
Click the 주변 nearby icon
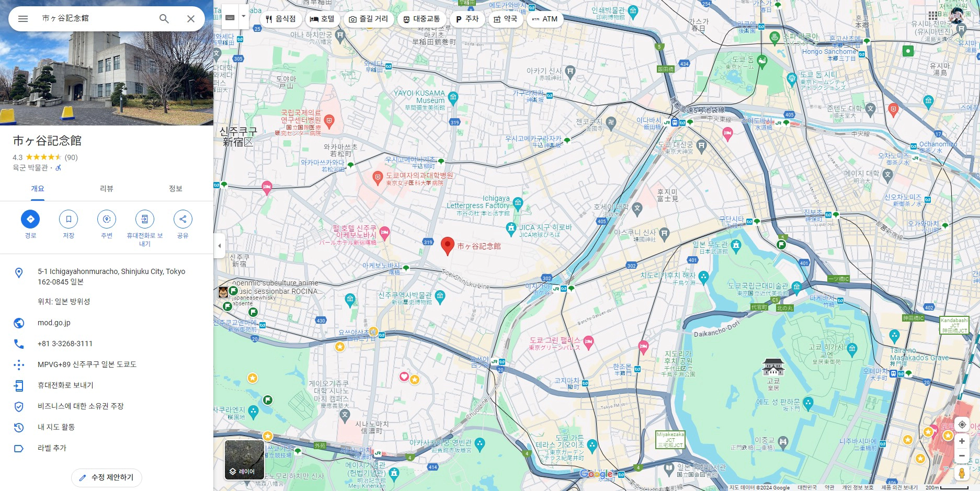[107, 219]
